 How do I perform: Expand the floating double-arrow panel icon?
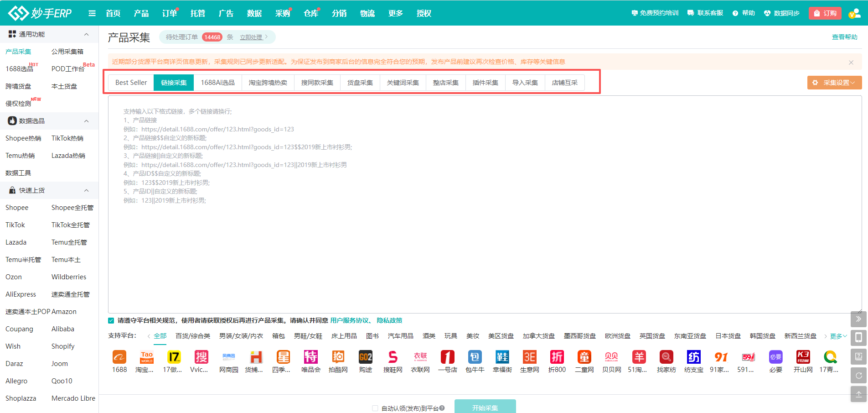(858, 319)
